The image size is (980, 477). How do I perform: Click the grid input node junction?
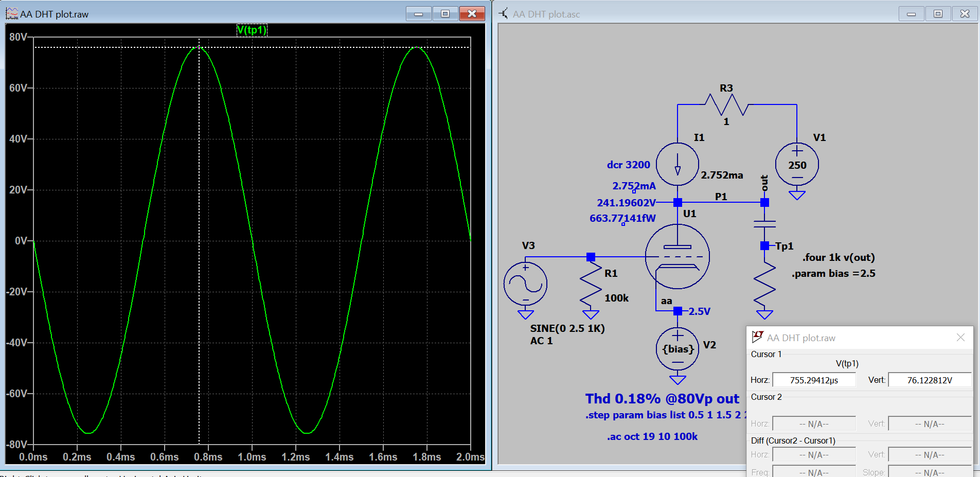tap(591, 256)
